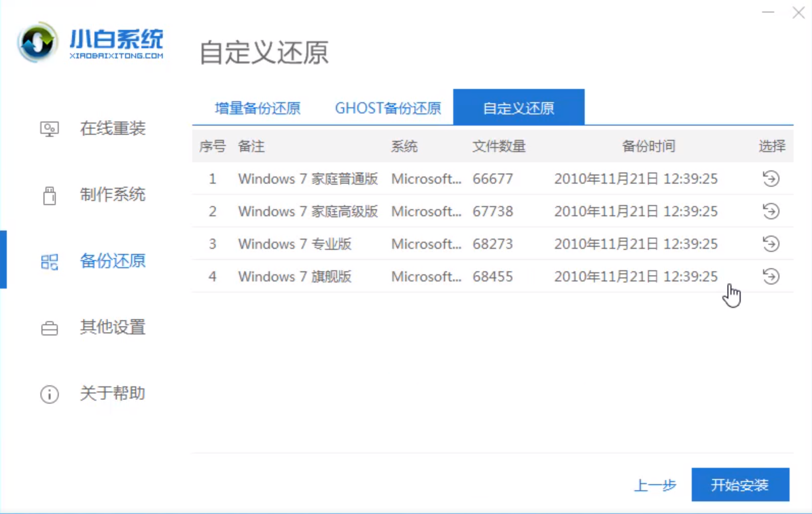Viewport: 812px width, 514px height.
Task: Open 制作系统 from the sidebar menu
Action: (x=112, y=195)
